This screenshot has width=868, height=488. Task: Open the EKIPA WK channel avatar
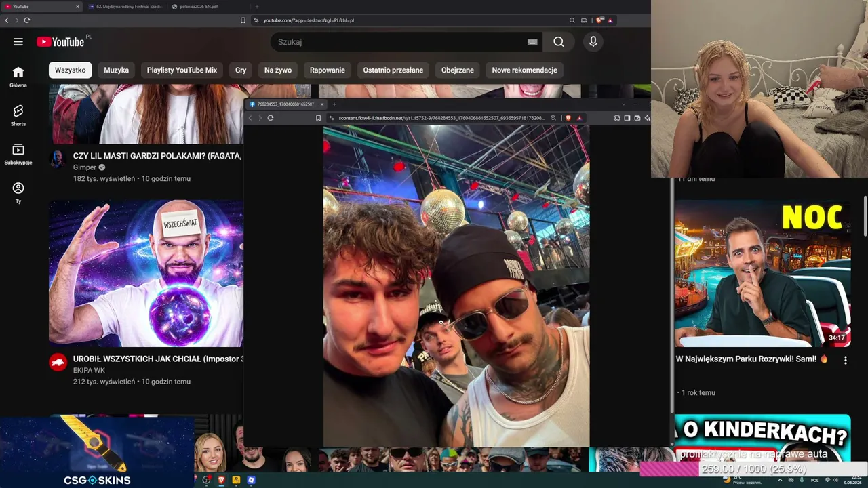coord(58,363)
